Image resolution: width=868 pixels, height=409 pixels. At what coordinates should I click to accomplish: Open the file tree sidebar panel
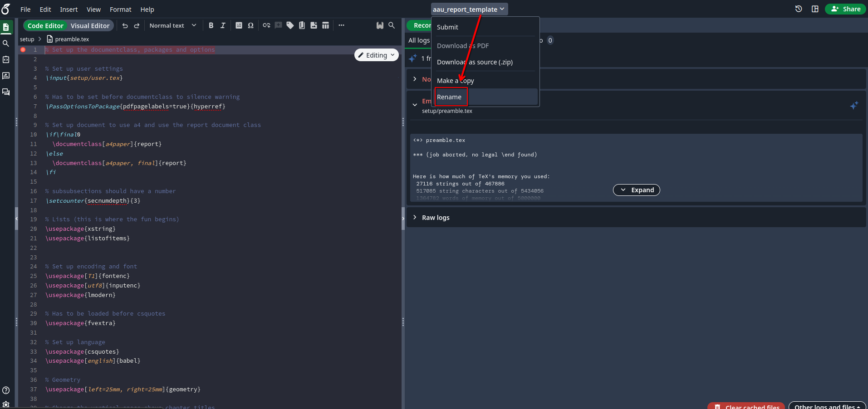tap(6, 27)
